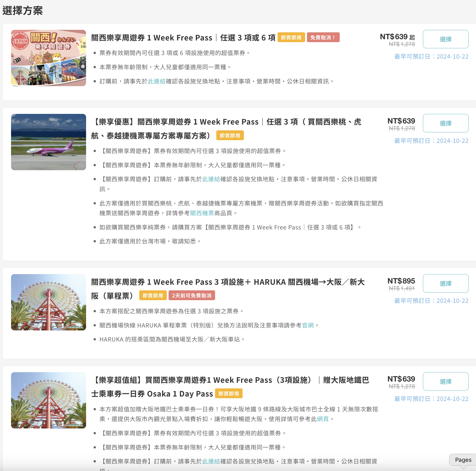Click 最早可預訂日 under the NT$895 plan
Image resolution: width=476 pixels, height=471 pixels.
431,301
